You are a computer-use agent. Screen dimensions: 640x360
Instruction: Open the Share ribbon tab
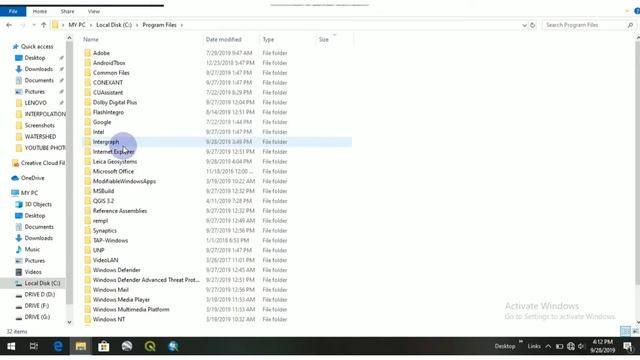(67, 11)
